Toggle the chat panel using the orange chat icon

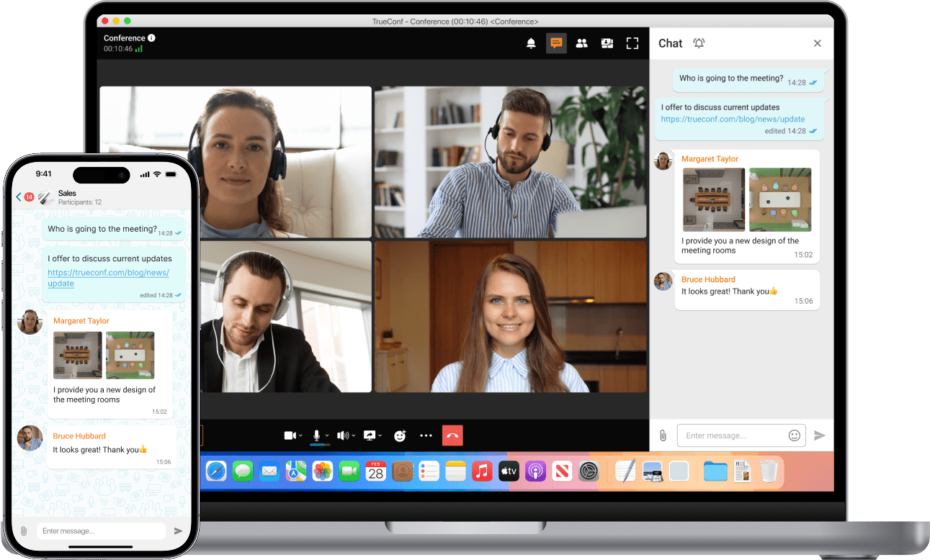[556, 43]
